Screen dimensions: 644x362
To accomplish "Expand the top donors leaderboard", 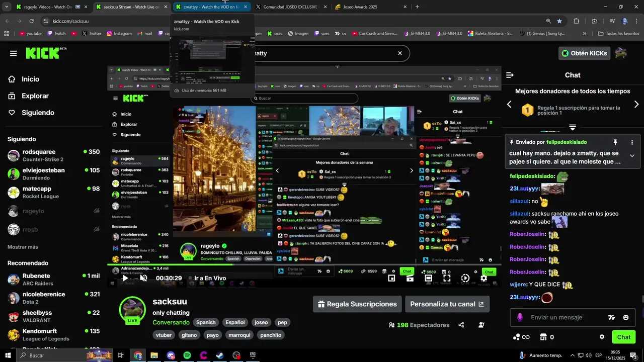I will pyautogui.click(x=573, y=127).
